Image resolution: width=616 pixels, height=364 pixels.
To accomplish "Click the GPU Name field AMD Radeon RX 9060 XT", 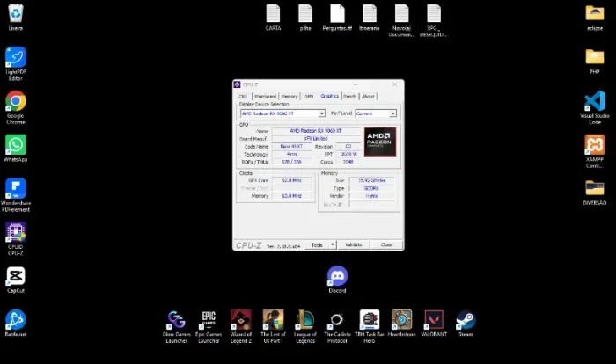I will pyautogui.click(x=316, y=131).
